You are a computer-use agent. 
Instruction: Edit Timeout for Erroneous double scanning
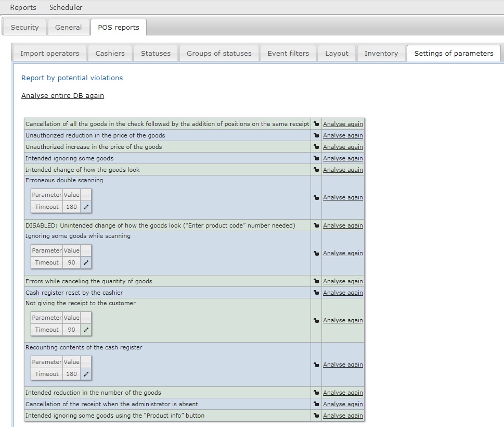click(86, 207)
